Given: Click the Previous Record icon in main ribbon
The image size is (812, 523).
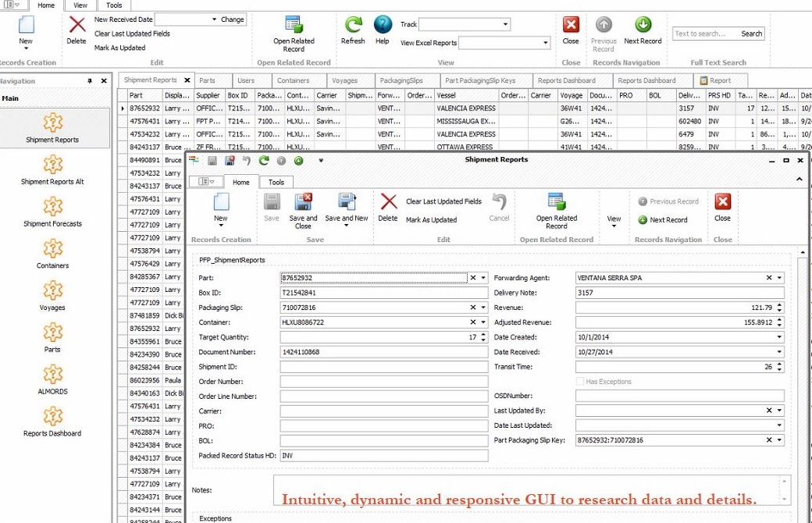Looking at the screenshot, I should [x=604, y=25].
